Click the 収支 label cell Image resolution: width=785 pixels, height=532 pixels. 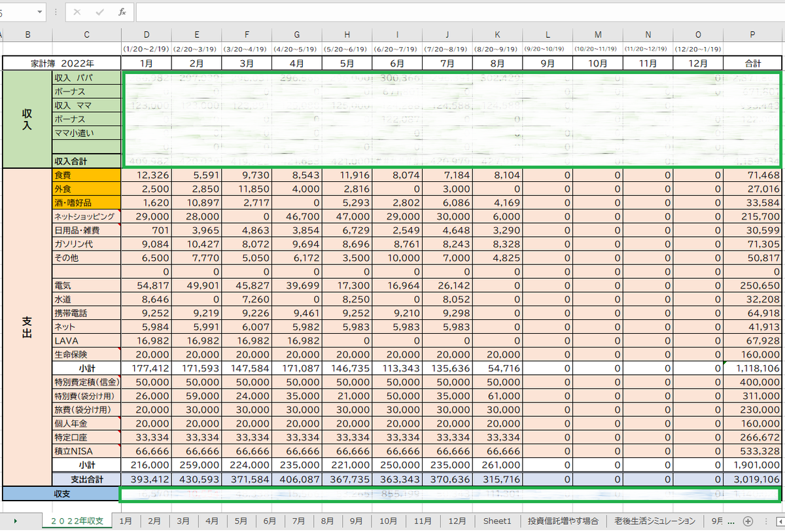62,494
